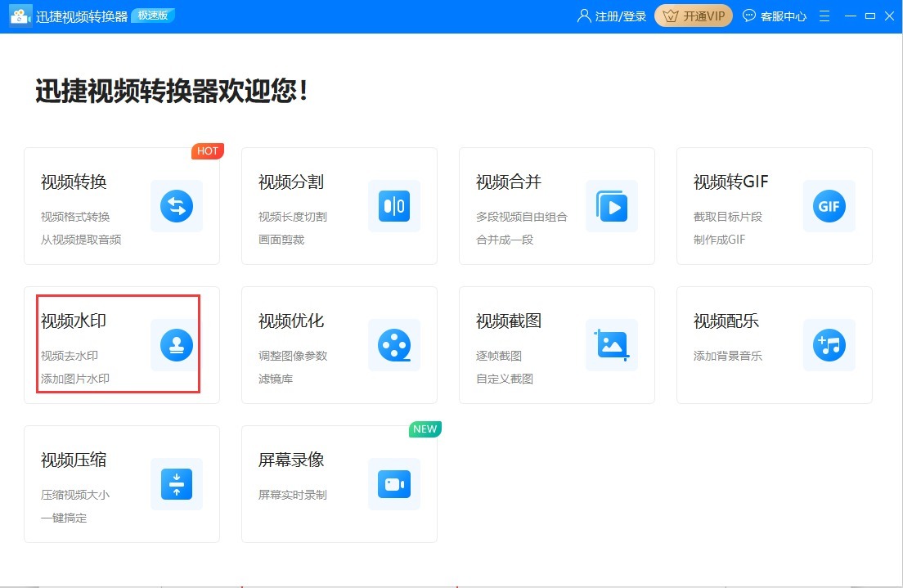Click the 自定义截图 description text
The image size is (903, 588).
coord(505,379)
